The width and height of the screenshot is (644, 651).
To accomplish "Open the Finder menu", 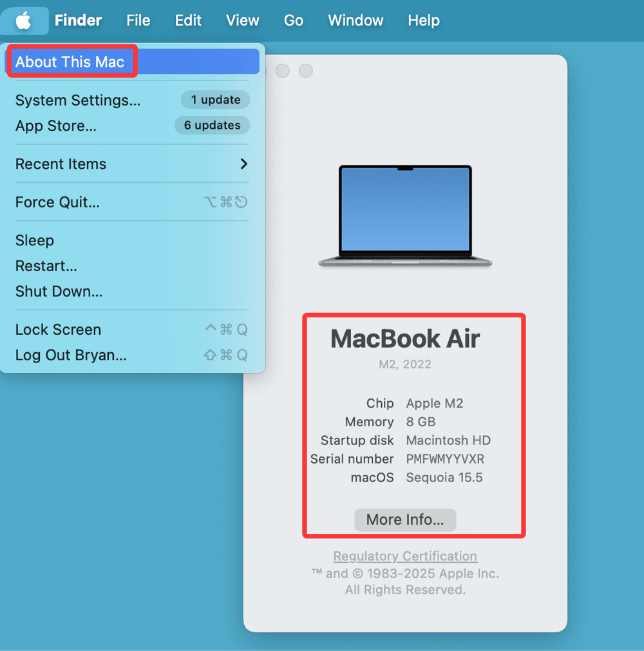I will tap(78, 20).
